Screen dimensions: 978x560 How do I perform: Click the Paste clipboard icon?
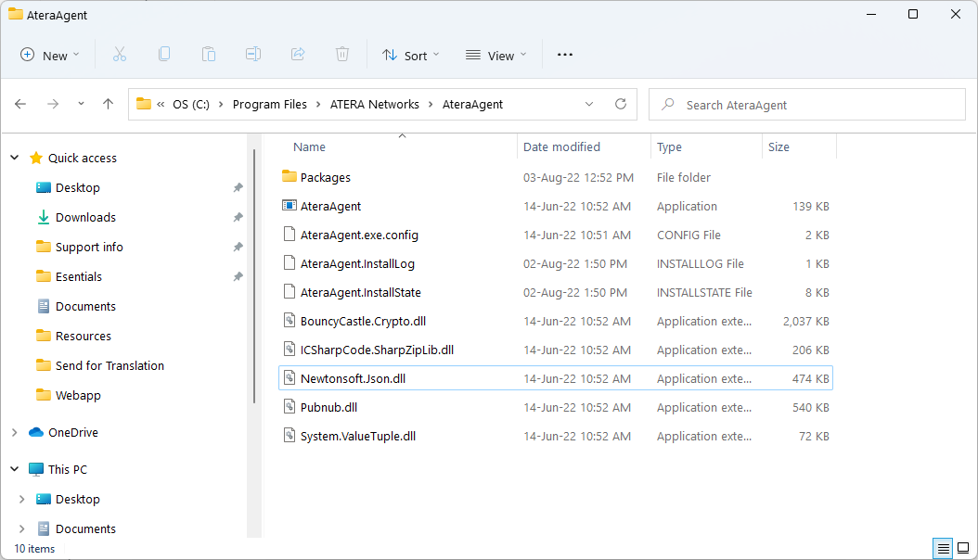(x=209, y=54)
